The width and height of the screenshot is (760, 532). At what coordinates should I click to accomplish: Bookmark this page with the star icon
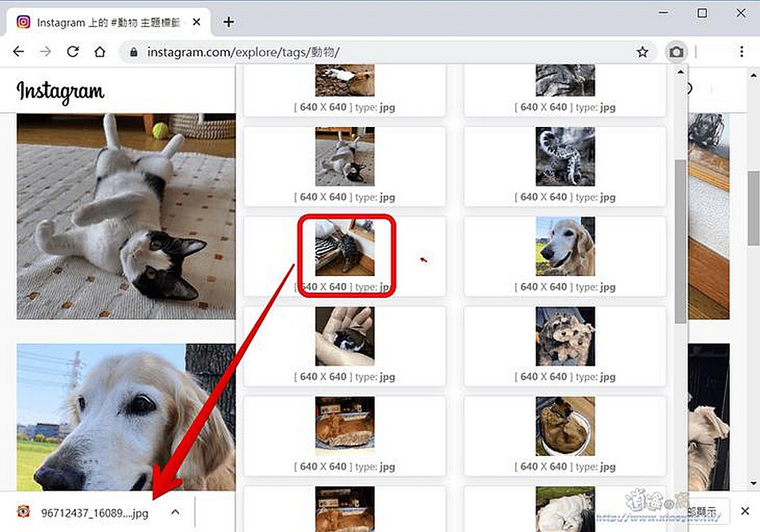pos(642,52)
